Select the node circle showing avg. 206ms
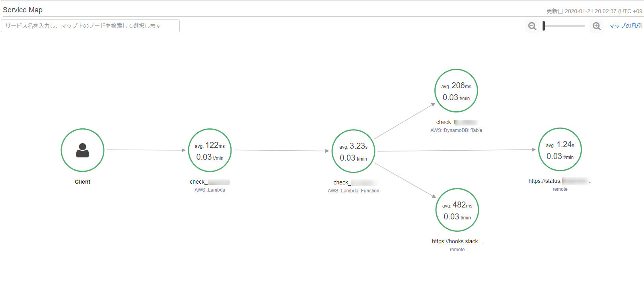This screenshot has height=285, width=644. pos(456,91)
